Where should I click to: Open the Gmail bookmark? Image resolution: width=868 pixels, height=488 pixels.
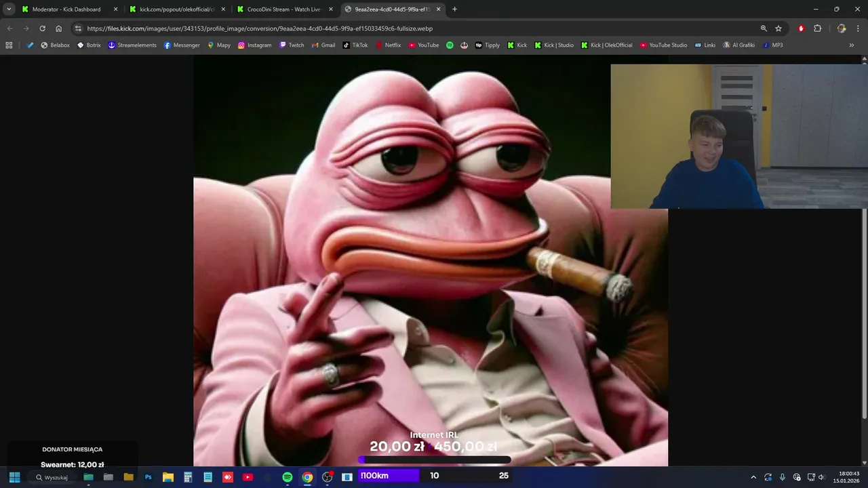tap(323, 45)
